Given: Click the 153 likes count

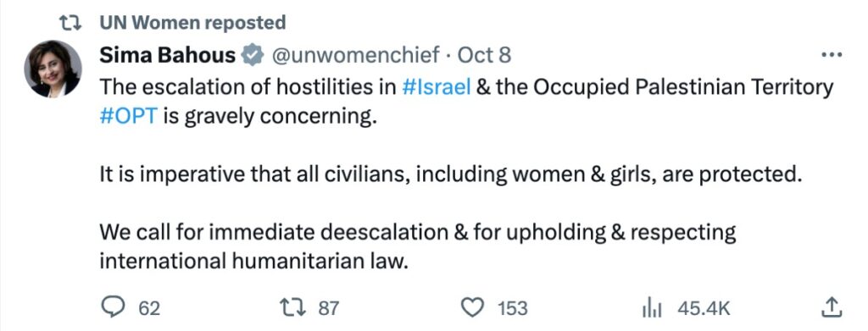Looking at the screenshot, I should [513, 308].
